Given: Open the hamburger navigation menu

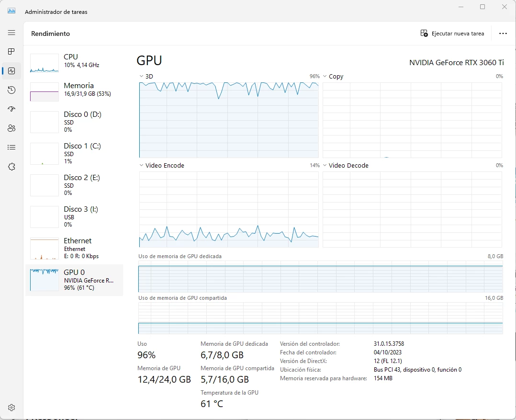Looking at the screenshot, I should point(11,33).
